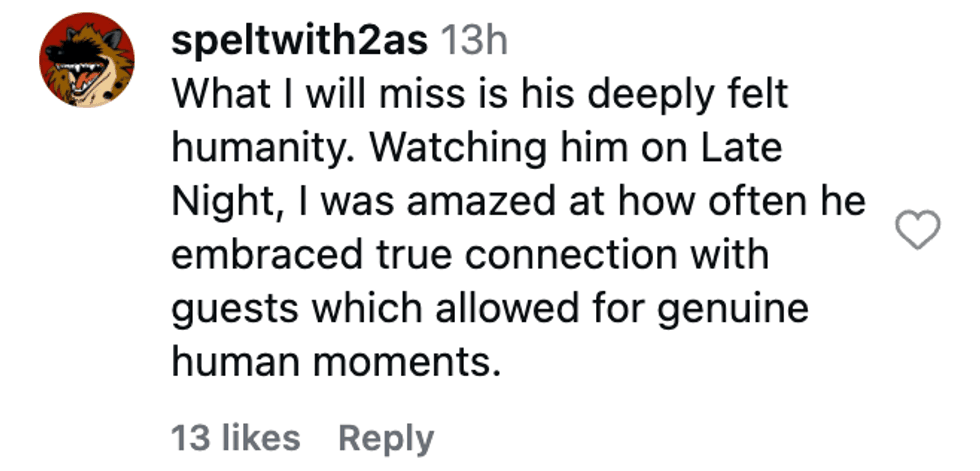Screen dimensions: 980x471
Task: Reply to the speltwith2as comment
Action: coord(386,438)
